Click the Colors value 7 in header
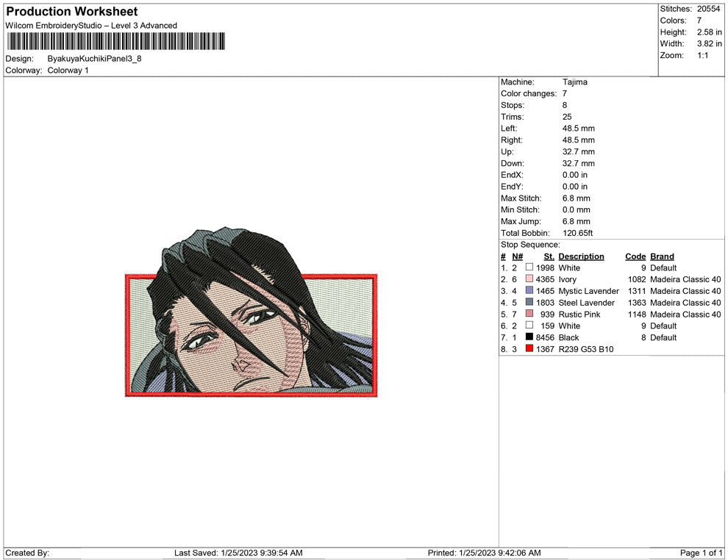Image resolution: width=728 pixels, height=560 pixels. pyautogui.click(x=699, y=21)
